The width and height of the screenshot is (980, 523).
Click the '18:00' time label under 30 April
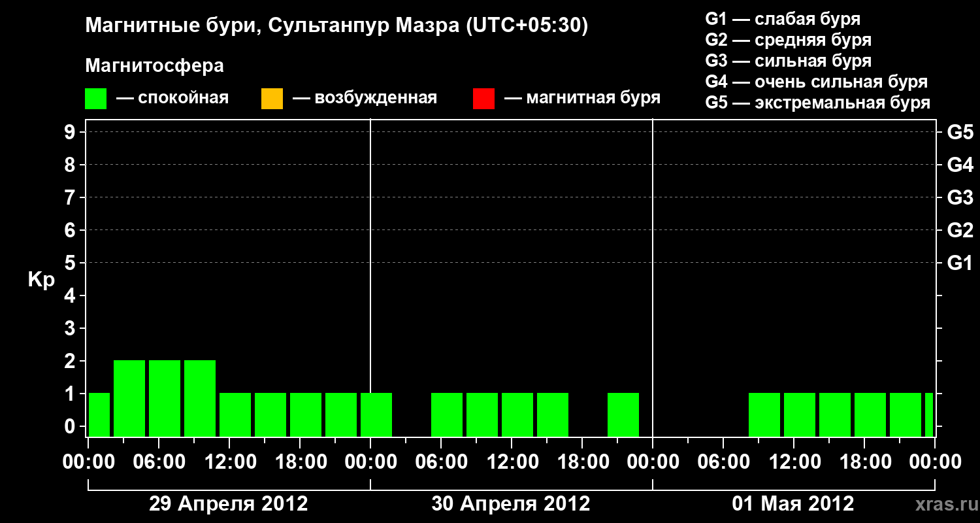582,462
